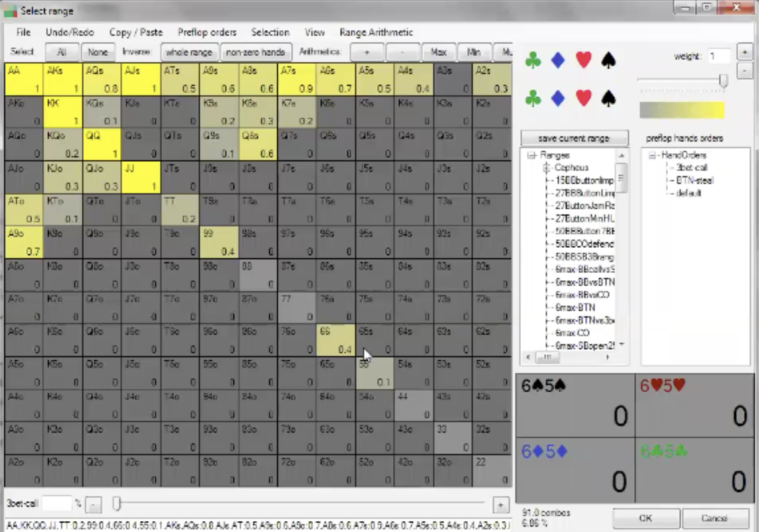
Task: Open the Selection menu
Action: click(x=270, y=32)
